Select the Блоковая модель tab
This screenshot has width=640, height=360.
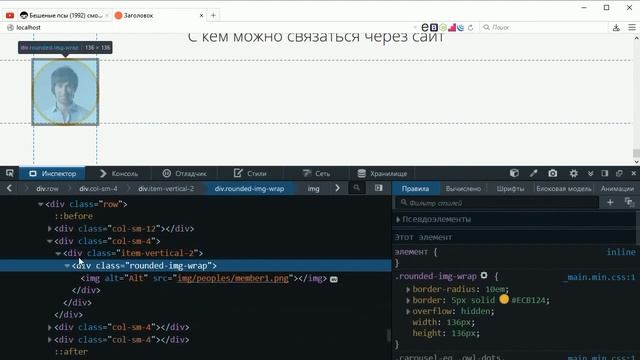click(564, 189)
